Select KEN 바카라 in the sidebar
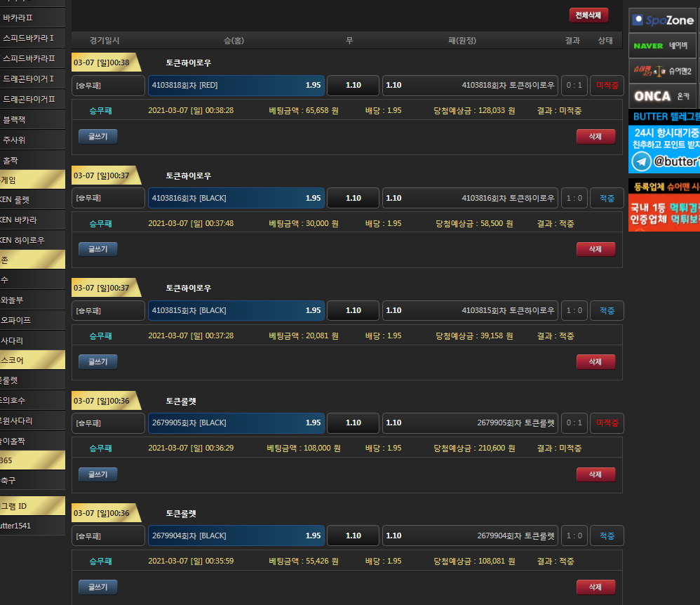 (x=32, y=220)
